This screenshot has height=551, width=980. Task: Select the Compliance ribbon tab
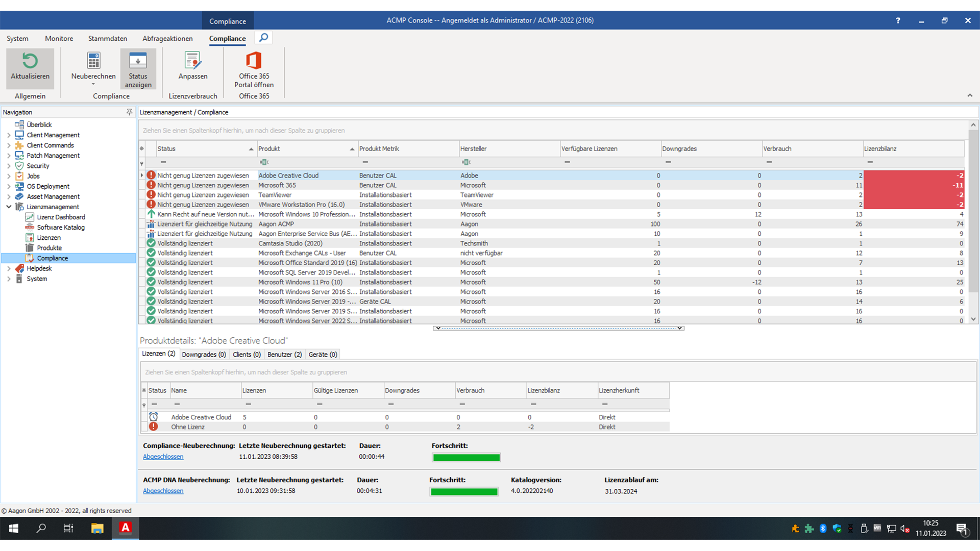tap(227, 39)
